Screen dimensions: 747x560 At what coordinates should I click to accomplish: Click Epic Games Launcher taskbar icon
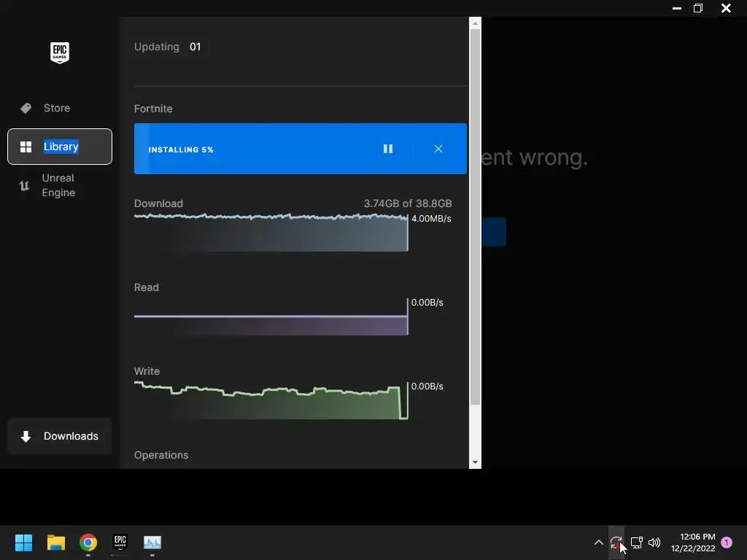120,542
